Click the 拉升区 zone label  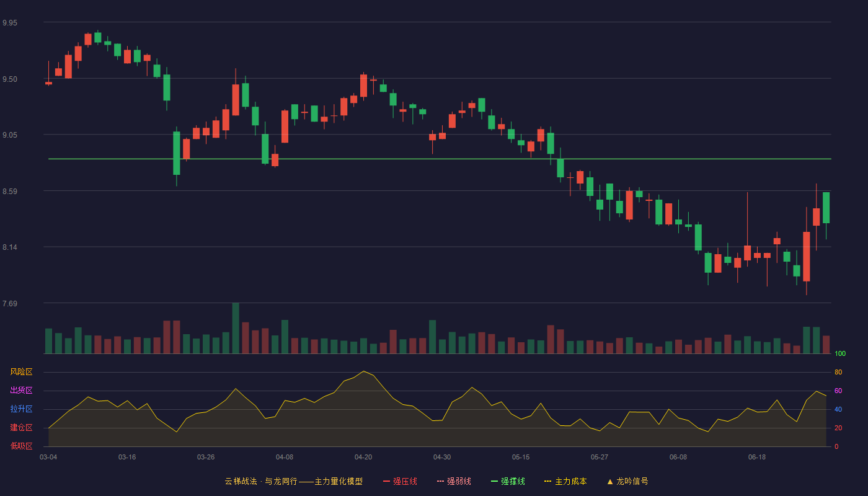tap(21, 409)
